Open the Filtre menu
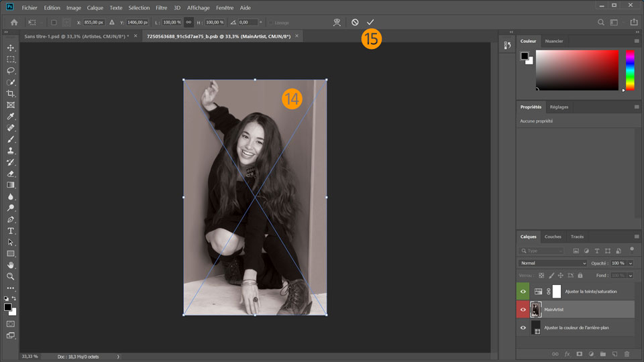 pyautogui.click(x=162, y=7)
